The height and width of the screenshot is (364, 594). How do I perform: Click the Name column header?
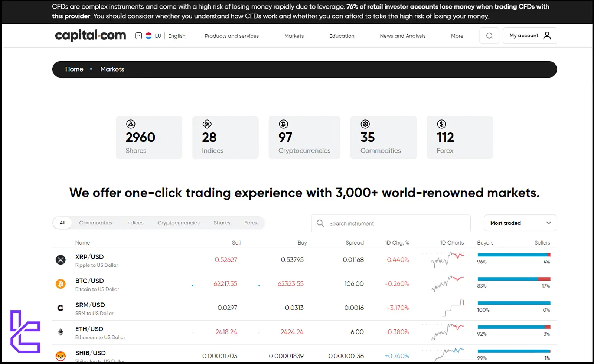pos(83,243)
